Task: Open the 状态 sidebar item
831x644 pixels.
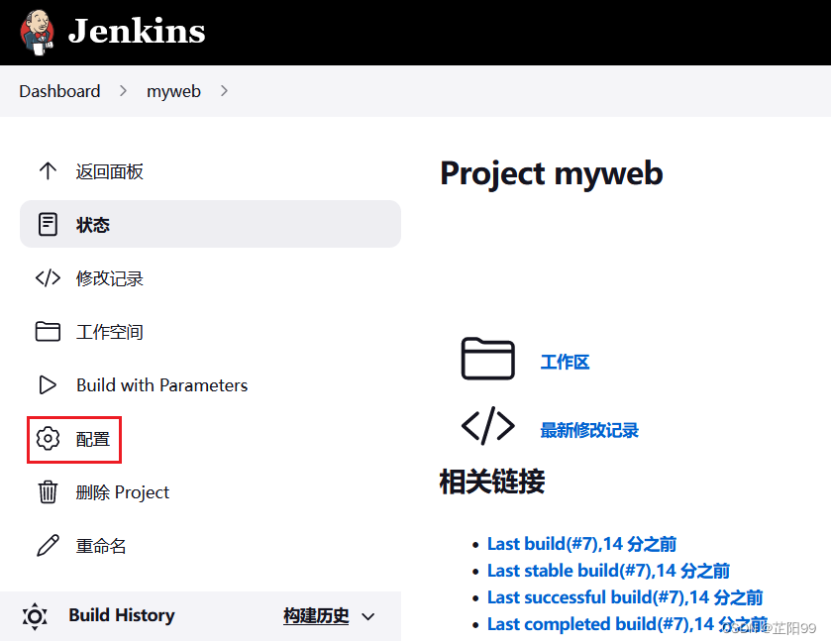Action: coord(210,224)
